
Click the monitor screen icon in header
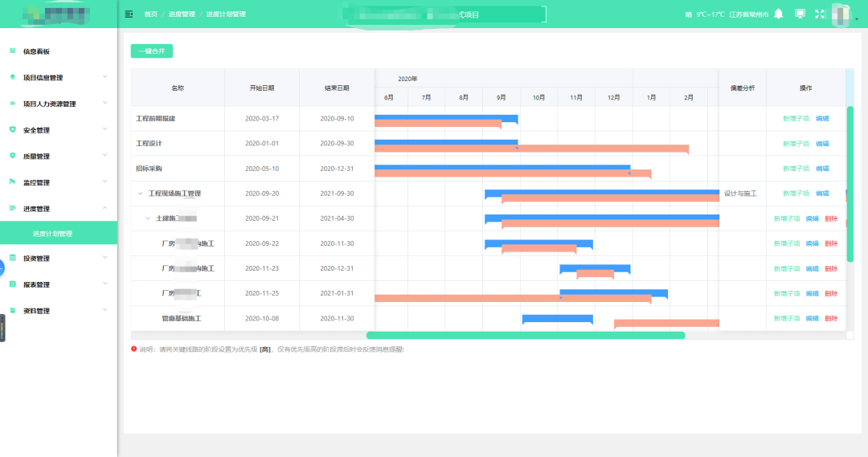pos(800,14)
